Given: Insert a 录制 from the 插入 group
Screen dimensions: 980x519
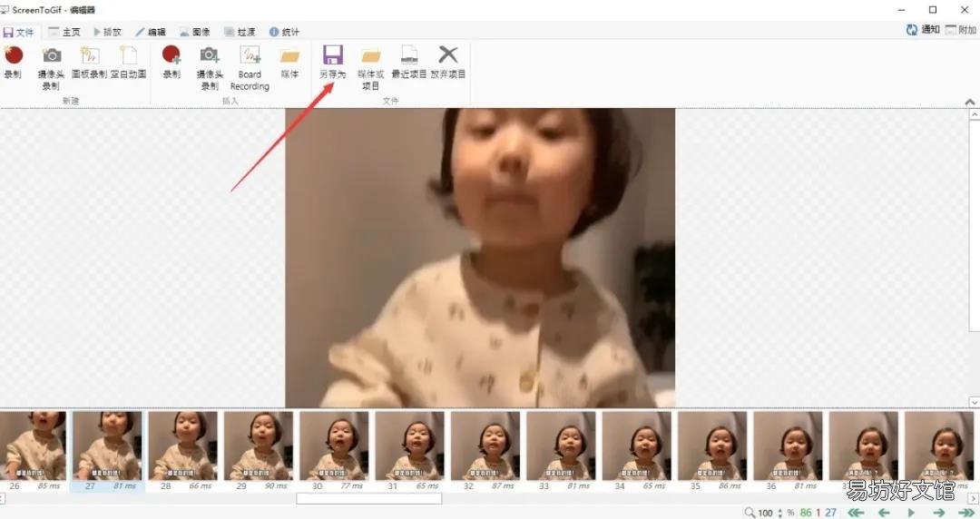Looking at the screenshot, I should 171,62.
